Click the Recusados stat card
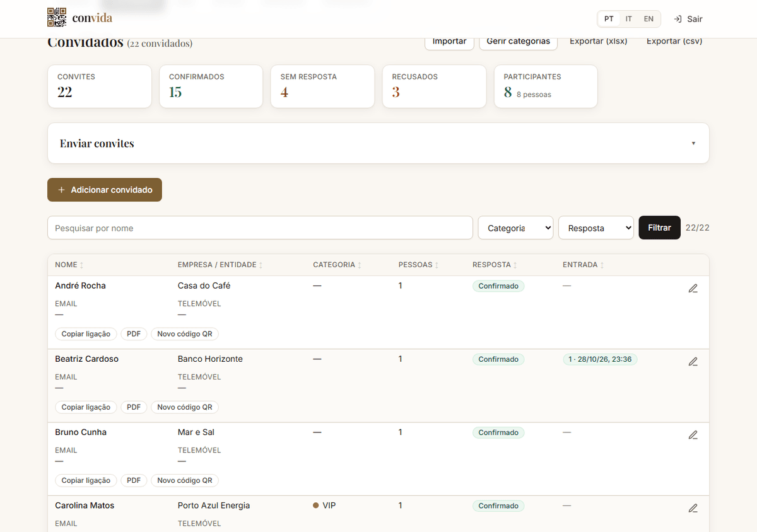Screen dimensions: 757x532 click(434, 86)
